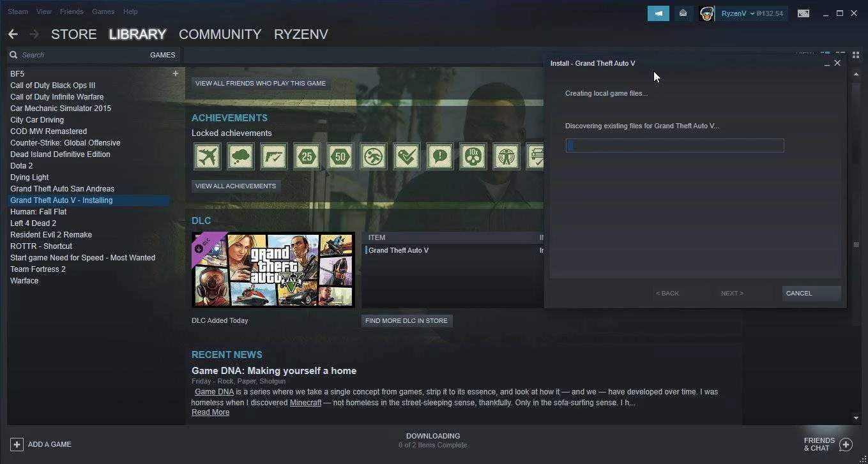Open the inbox envelope icon
Viewport: 868px width, 464px height.
pyautogui.click(x=683, y=13)
